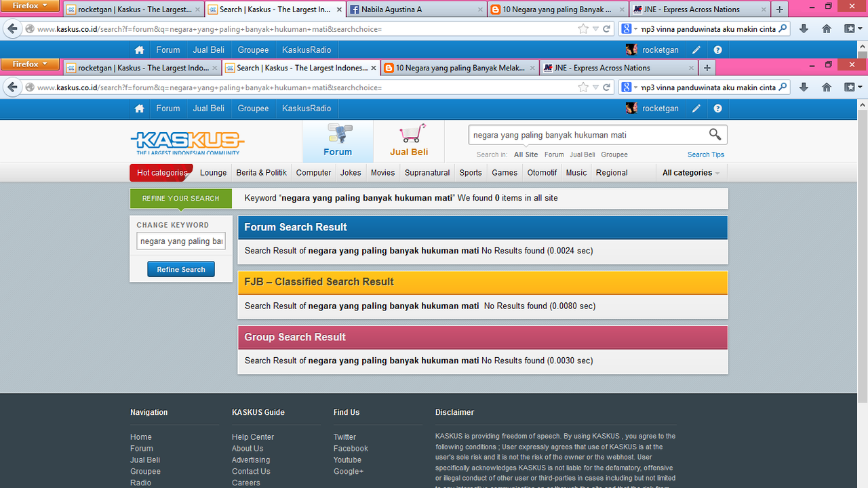The width and height of the screenshot is (868, 488).
Task: Close '10 Negara yang paling Banyak Melak...' tab
Action: (x=533, y=68)
